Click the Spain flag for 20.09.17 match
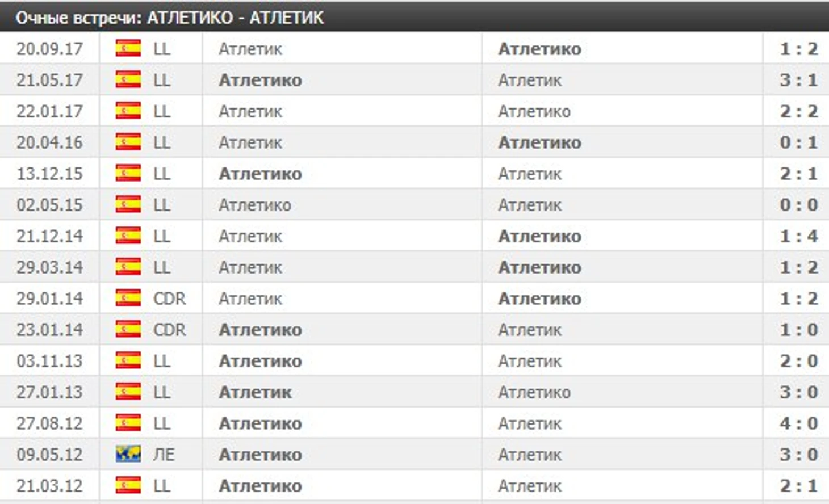Image resolution: width=829 pixels, height=504 pixels. point(128,48)
